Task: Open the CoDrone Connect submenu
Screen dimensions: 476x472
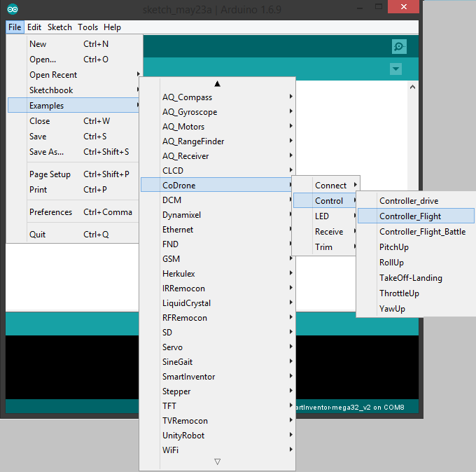Action: [x=326, y=186]
